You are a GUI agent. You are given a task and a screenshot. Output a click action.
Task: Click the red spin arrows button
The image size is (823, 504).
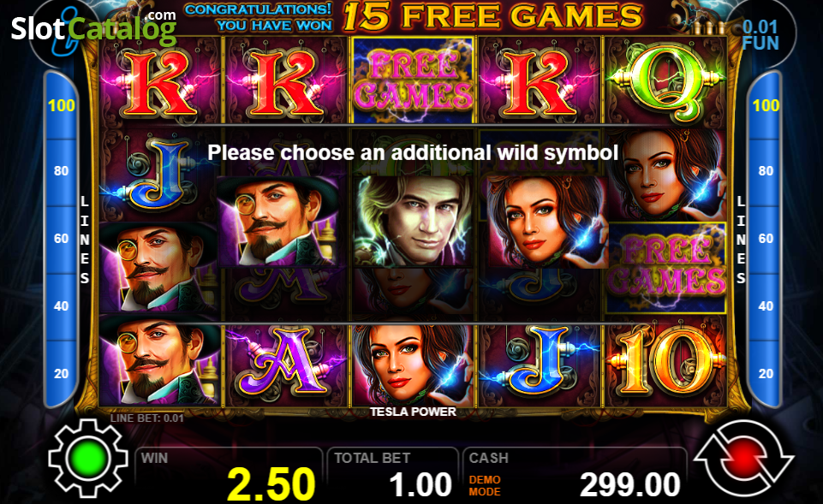tap(743, 458)
